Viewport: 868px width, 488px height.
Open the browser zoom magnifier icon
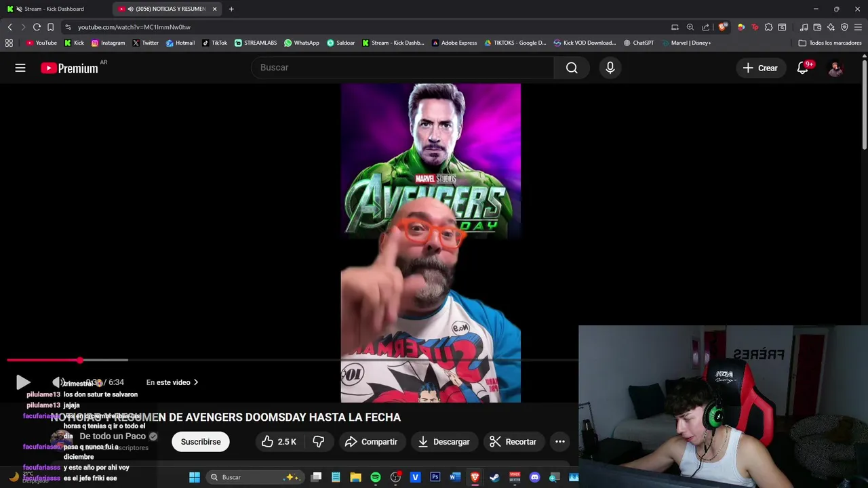coord(690,27)
